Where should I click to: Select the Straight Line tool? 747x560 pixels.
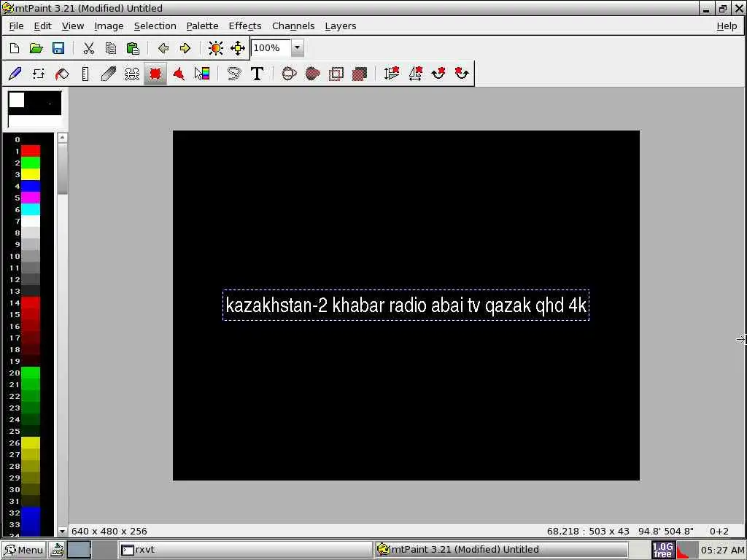pyautogui.click(x=85, y=74)
